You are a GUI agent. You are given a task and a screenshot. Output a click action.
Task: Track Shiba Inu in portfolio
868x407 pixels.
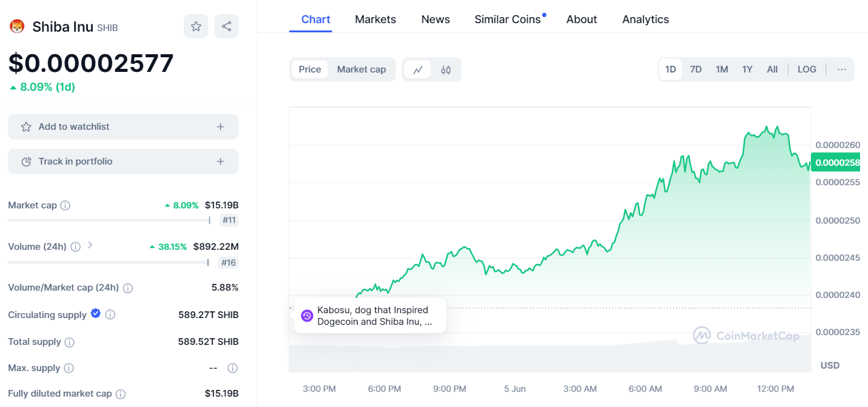point(123,161)
